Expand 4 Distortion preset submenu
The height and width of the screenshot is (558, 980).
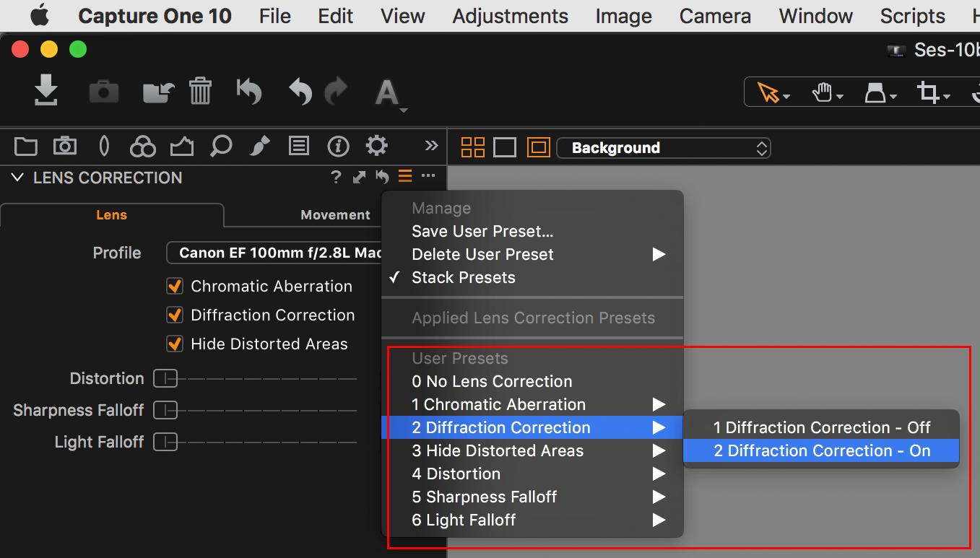tap(532, 474)
